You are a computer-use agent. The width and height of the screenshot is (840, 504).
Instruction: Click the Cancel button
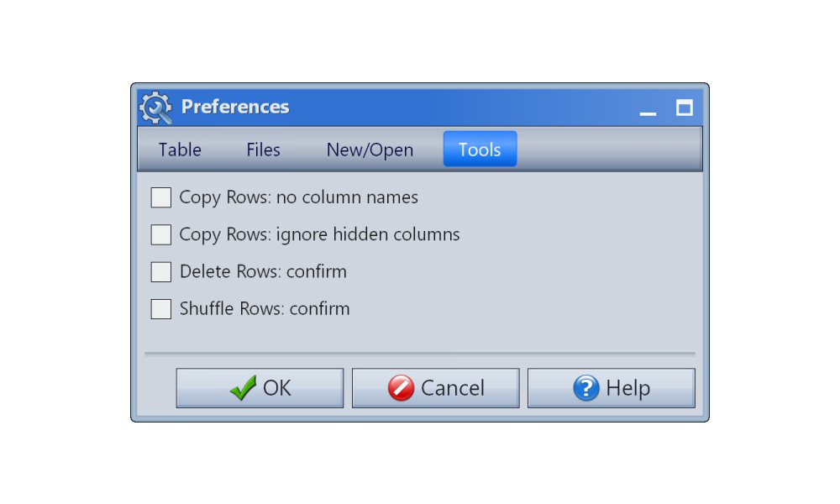[435, 387]
